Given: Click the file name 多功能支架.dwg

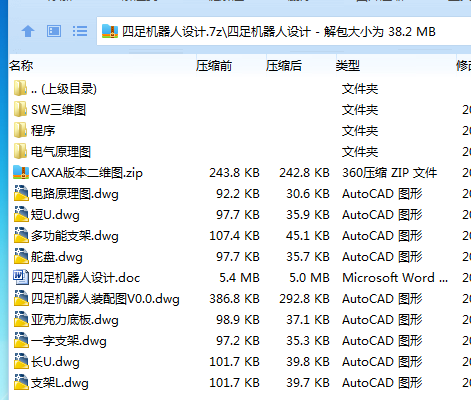Looking at the screenshot, I should tap(75, 236).
